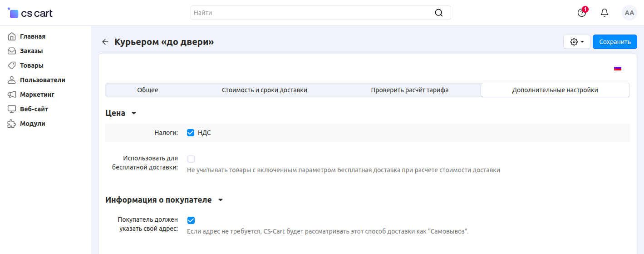Open the notifications bell
Viewport: 644px width, 254px height.
pyautogui.click(x=605, y=13)
